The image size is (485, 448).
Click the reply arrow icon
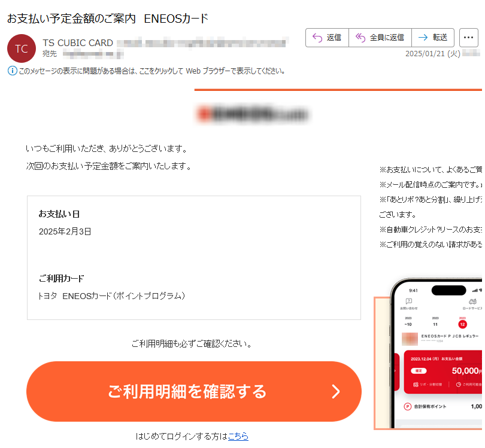click(x=317, y=38)
